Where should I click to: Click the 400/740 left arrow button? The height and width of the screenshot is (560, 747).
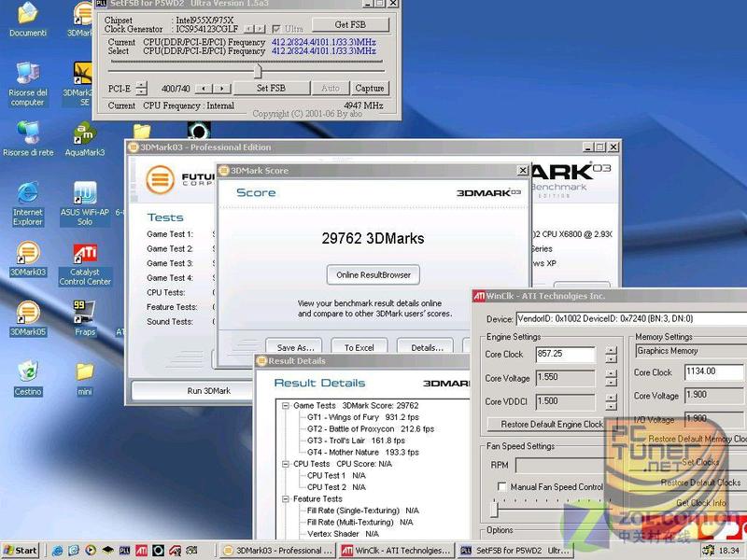click(204, 89)
